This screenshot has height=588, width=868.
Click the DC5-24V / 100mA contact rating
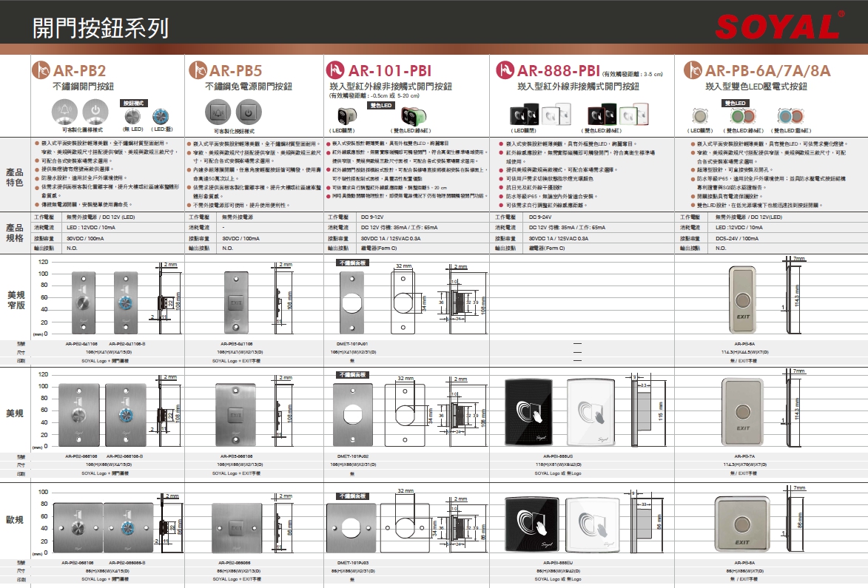tap(737, 238)
